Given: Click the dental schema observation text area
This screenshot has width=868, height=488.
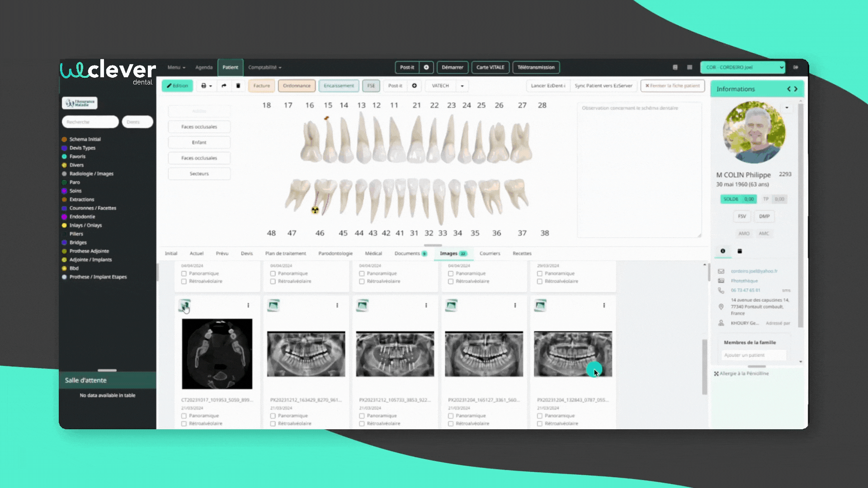Looking at the screenshot, I should click(639, 170).
